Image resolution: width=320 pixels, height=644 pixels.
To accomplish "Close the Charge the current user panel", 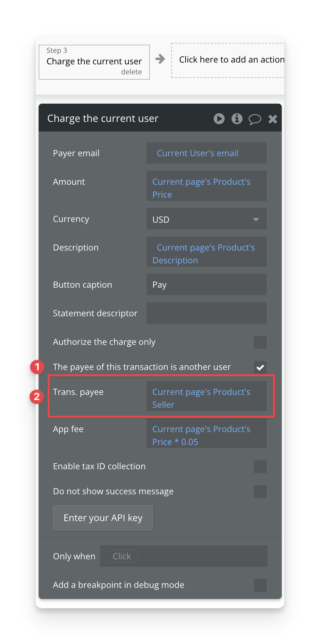I will click(x=273, y=119).
